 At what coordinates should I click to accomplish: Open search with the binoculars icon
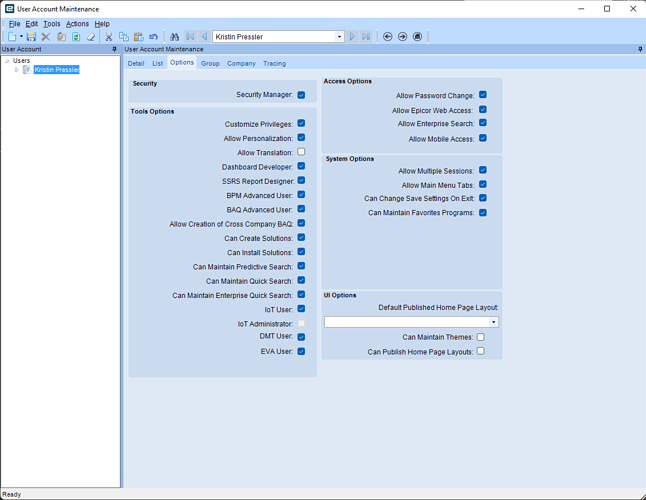coord(175,37)
